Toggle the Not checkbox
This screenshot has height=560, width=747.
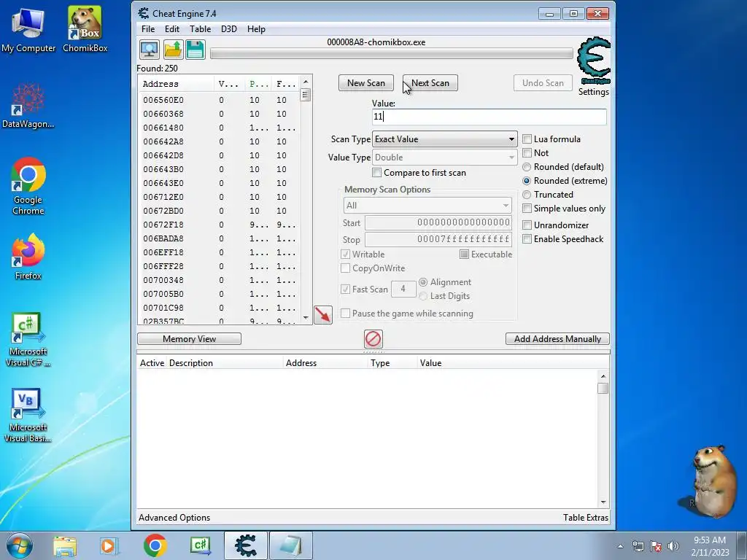[527, 153]
